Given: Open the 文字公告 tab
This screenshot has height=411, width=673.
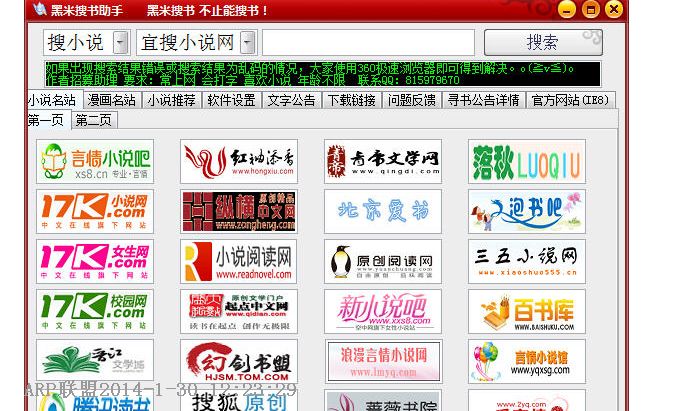Looking at the screenshot, I should tap(292, 100).
